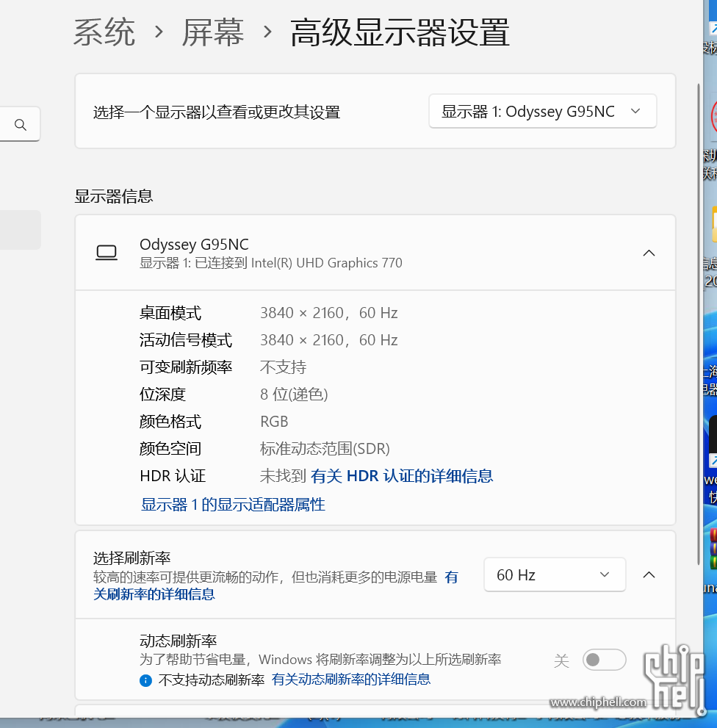Click 选择一个显示器以查看或更改其设置 label
The height and width of the screenshot is (728, 717).
pos(217,112)
